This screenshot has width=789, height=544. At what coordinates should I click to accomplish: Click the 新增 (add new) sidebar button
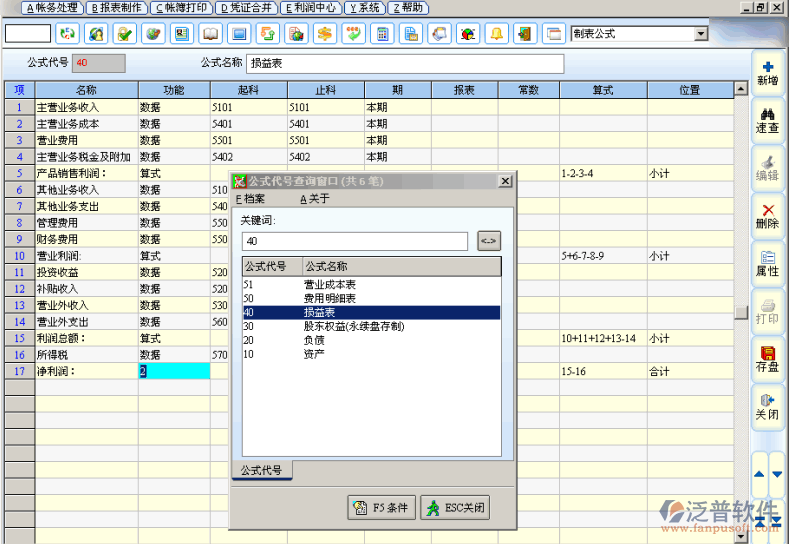point(767,73)
